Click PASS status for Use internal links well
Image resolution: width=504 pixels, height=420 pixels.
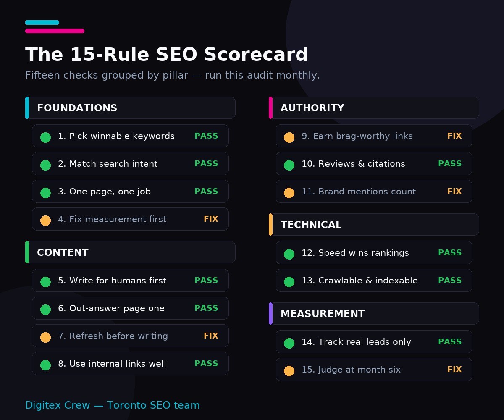coord(206,364)
